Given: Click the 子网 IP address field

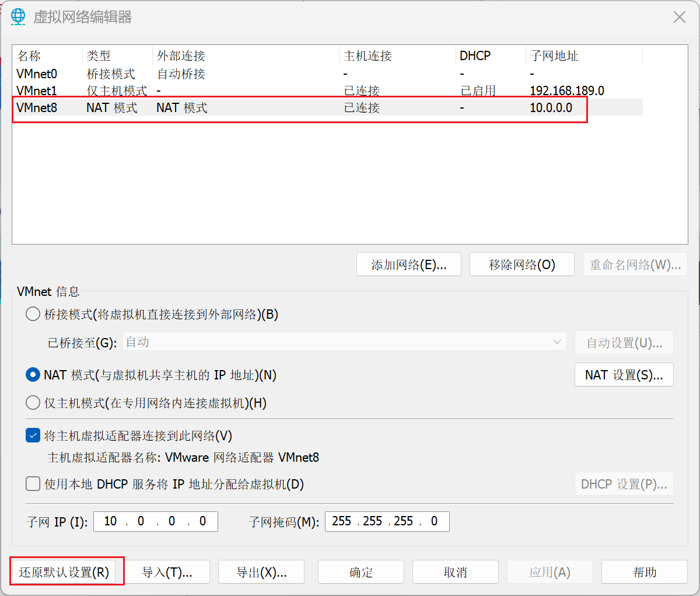Looking at the screenshot, I should pos(156,521).
